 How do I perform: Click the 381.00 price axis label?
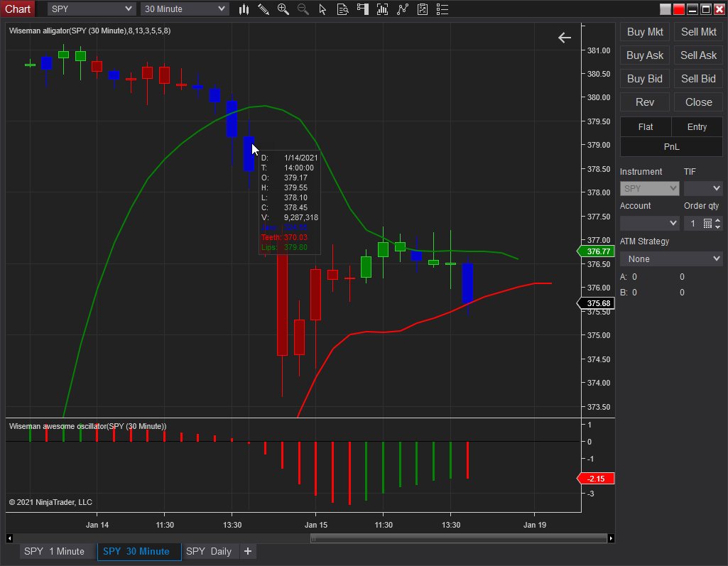coord(599,50)
